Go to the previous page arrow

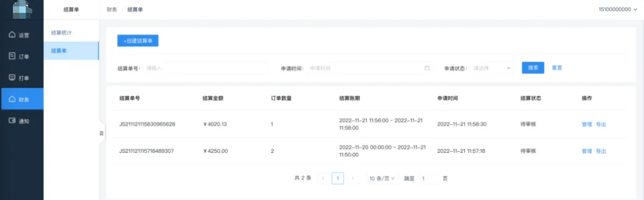pyautogui.click(x=323, y=178)
